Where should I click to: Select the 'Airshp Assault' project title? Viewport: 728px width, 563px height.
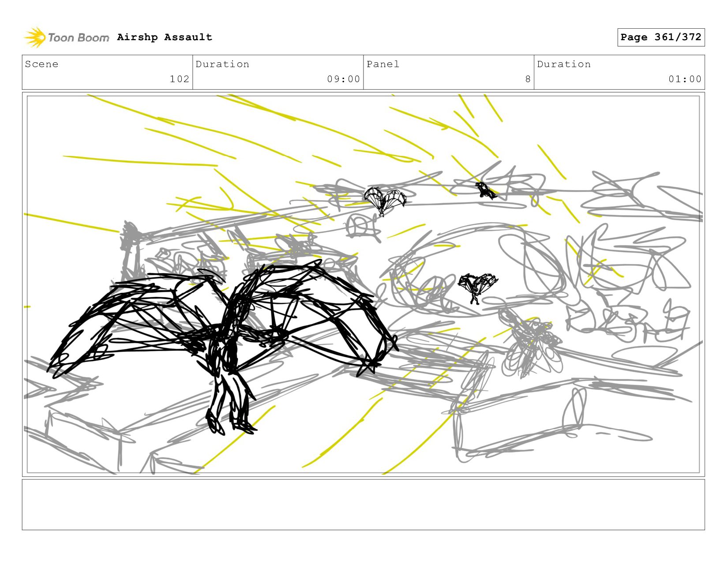click(165, 37)
